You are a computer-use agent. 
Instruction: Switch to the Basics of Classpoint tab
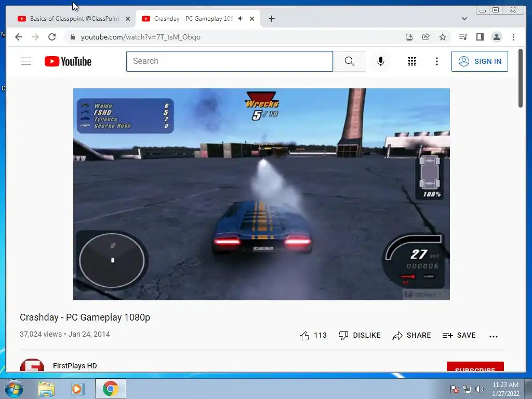74,19
